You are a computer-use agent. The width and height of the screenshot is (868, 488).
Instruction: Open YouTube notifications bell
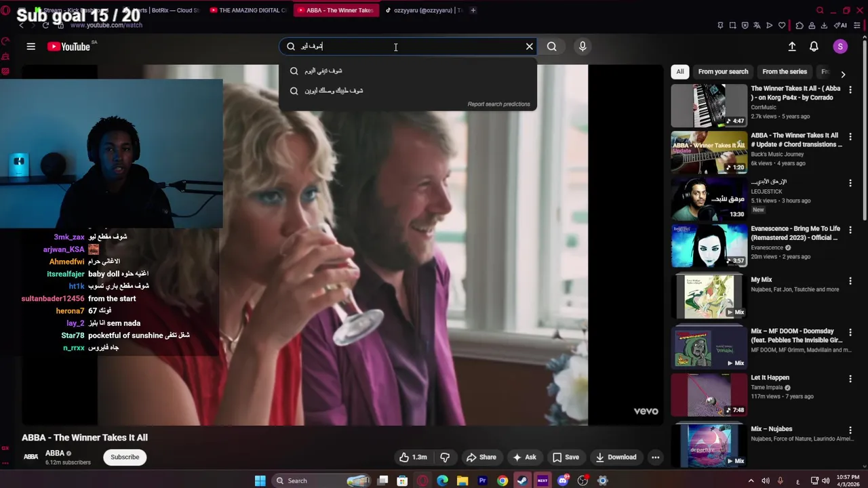(x=814, y=46)
